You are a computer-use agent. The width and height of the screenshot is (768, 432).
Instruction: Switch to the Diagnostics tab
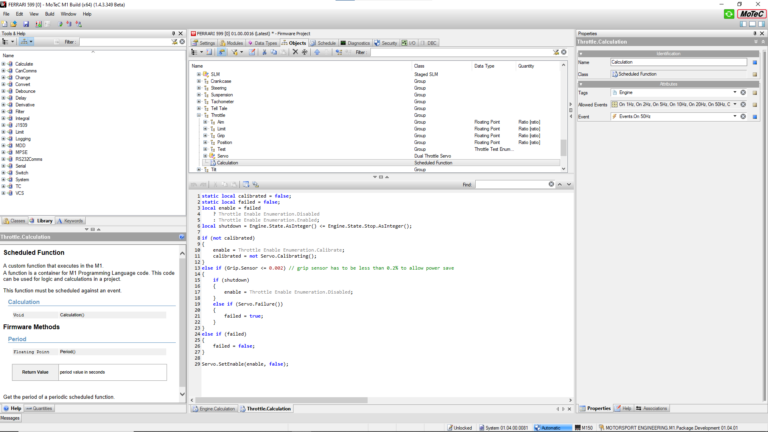point(355,43)
